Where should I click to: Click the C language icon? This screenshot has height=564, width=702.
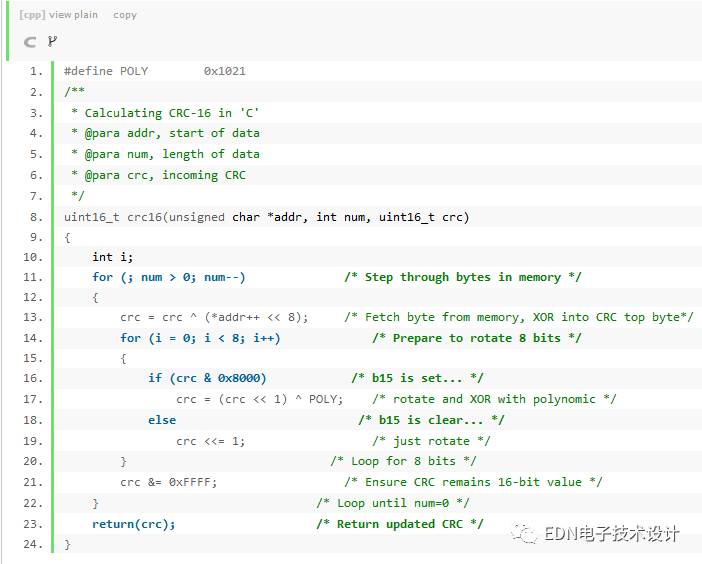coord(30,42)
